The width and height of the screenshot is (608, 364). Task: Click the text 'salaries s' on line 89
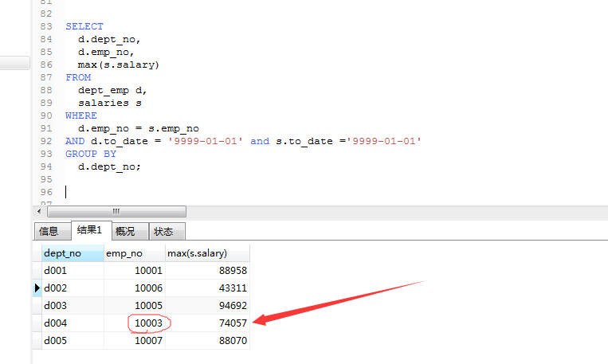pos(110,103)
